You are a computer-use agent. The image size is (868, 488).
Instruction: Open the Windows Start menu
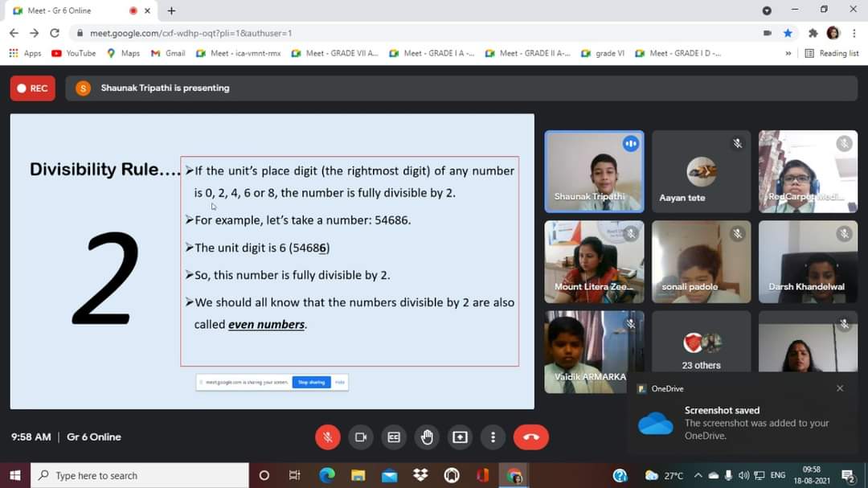point(15,475)
